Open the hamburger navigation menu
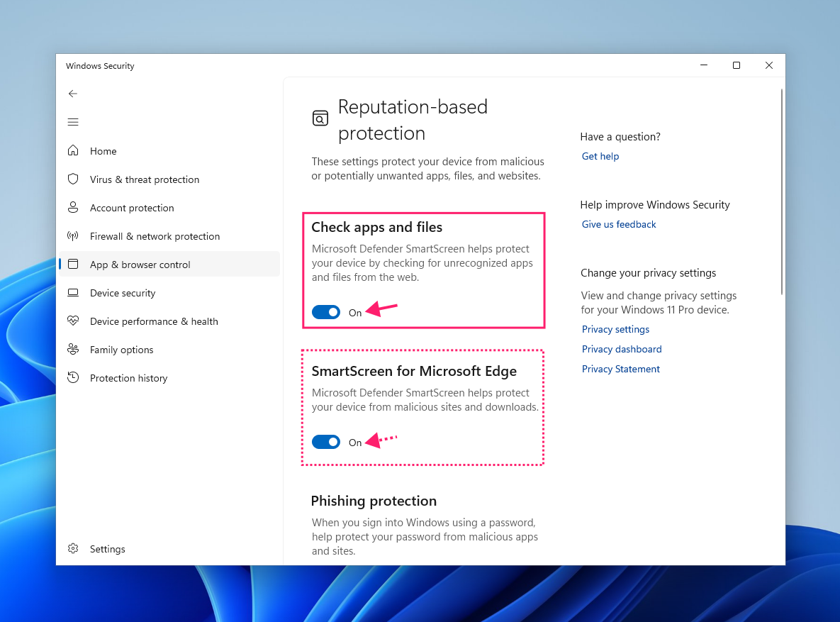The image size is (840, 622). 73,122
